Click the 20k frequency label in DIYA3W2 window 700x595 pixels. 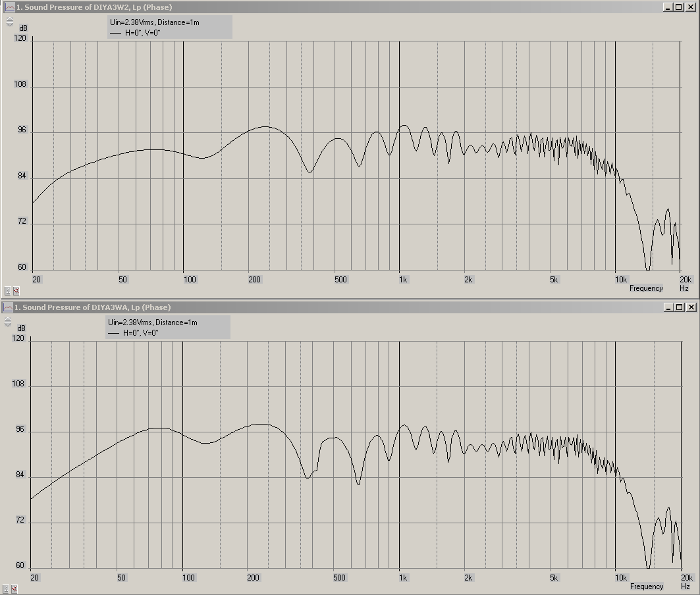[x=686, y=280]
